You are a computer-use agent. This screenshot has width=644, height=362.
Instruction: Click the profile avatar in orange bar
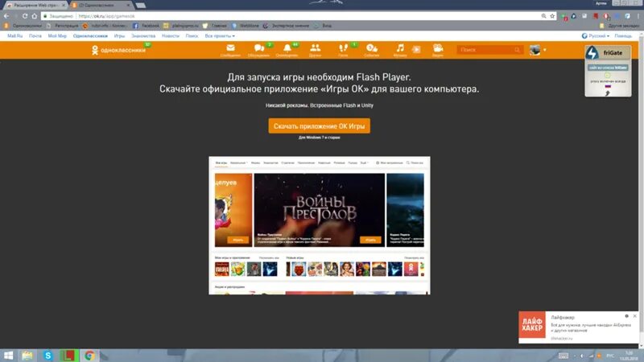pos(535,50)
